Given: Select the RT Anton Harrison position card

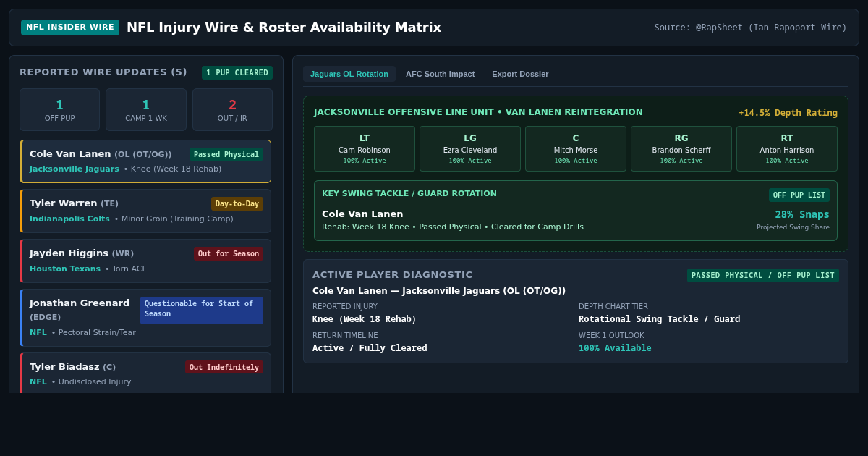Looking at the screenshot, I should click(x=787, y=148).
